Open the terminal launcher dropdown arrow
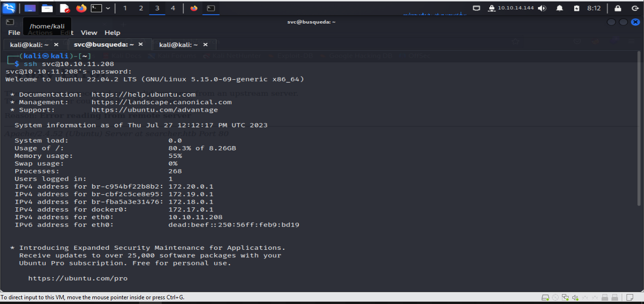The image size is (644, 304). pyautogui.click(x=108, y=8)
